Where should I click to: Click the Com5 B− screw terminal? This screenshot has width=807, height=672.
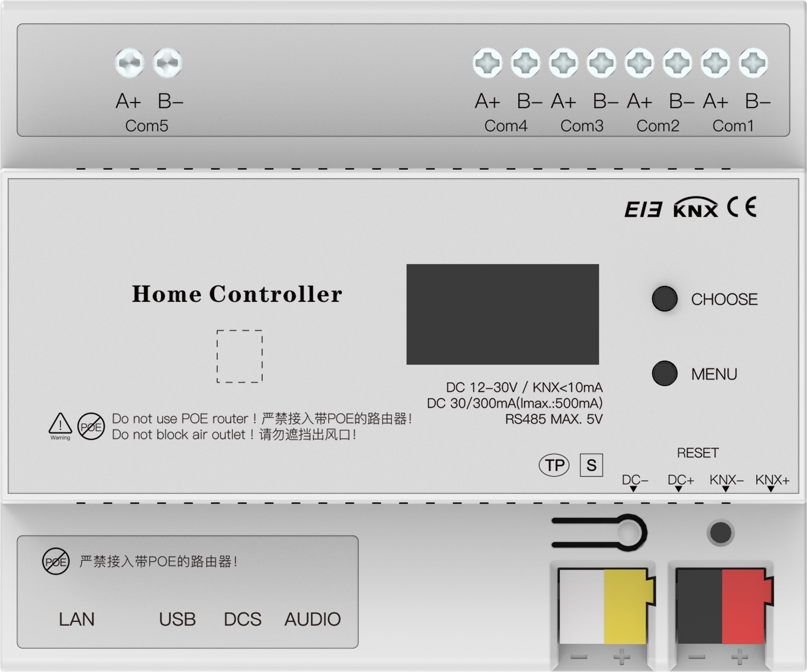point(167,63)
